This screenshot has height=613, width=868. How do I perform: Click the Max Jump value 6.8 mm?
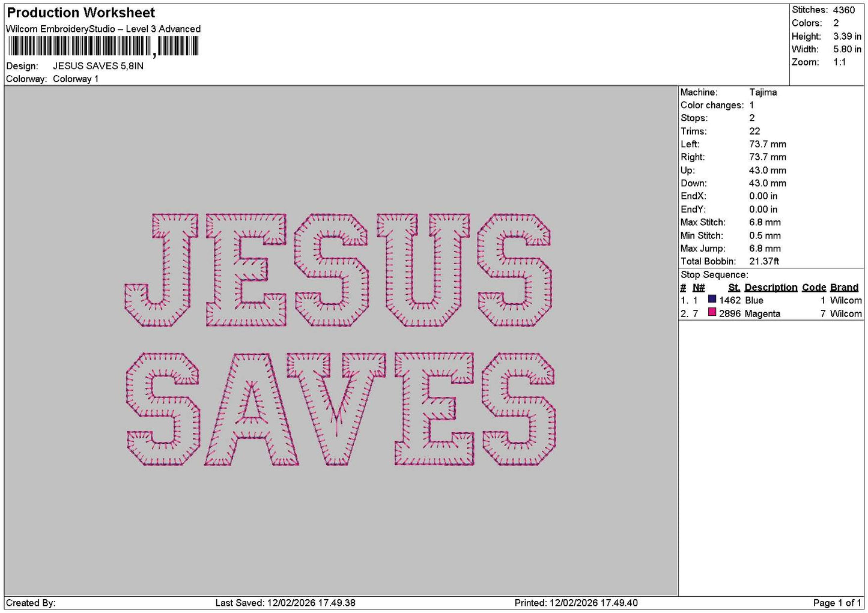tap(765, 249)
